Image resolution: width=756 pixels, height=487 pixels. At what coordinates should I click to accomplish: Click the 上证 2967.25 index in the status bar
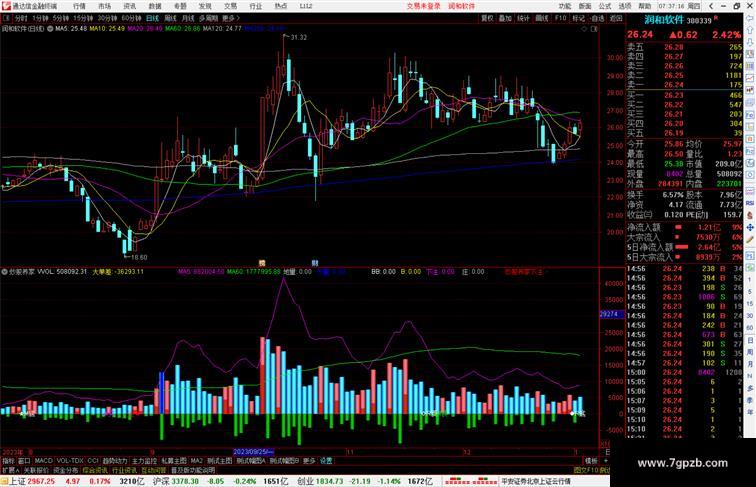[32, 481]
